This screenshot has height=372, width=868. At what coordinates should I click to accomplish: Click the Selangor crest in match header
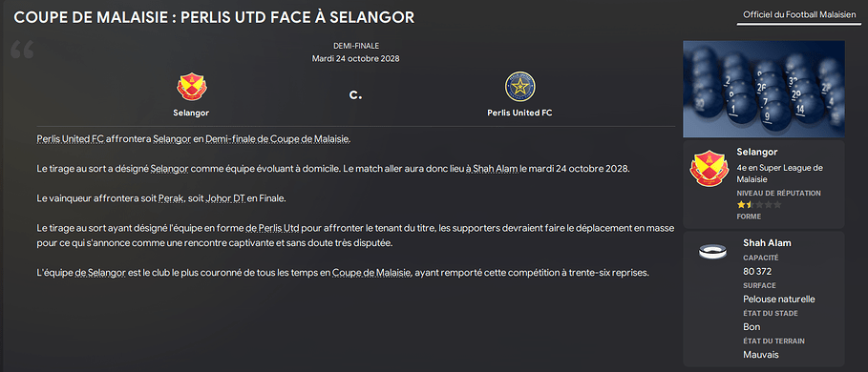point(191,87)
